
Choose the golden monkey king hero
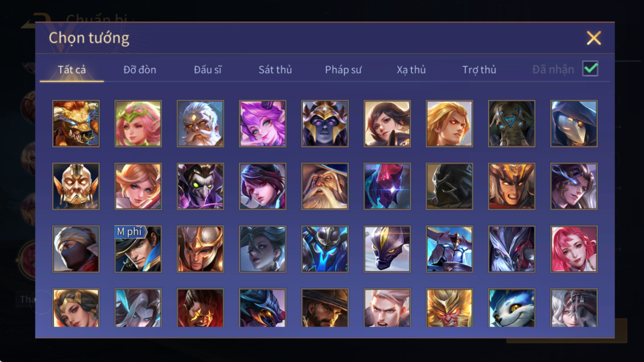pyautogui.click(x=449, y=308)
